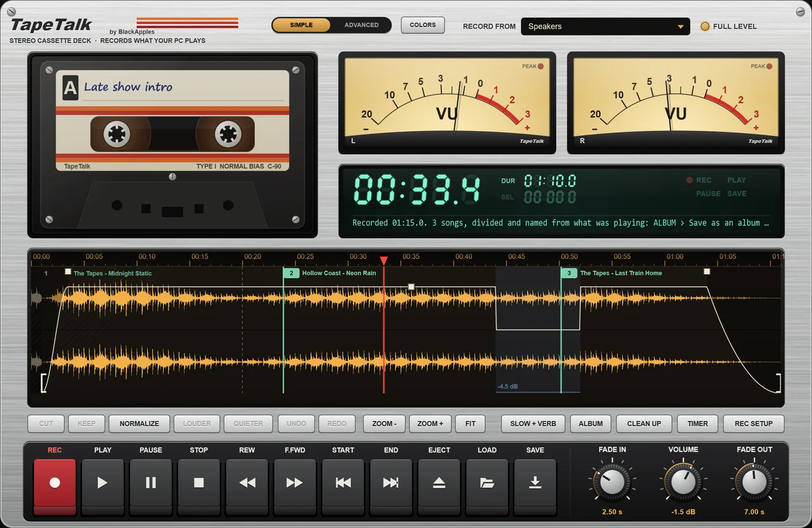Click the cassette label Late show intro

coord(128,87)
